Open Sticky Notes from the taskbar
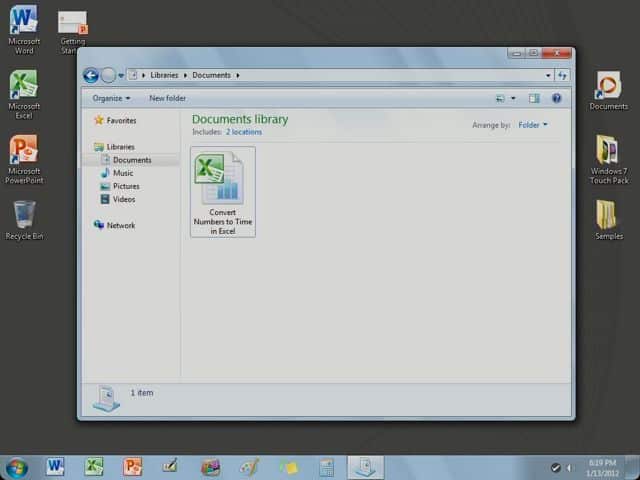 tap(288, 467)
